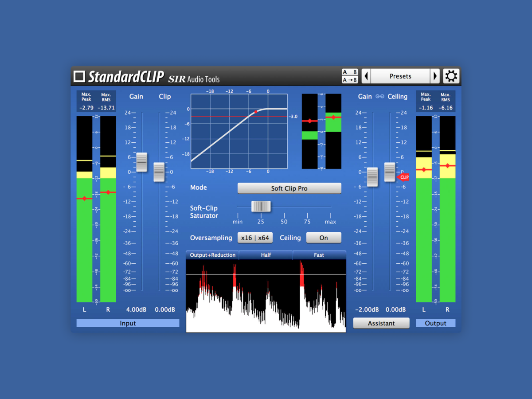Copy state A to B
The image size is (532, 399).
coord(350,80)
